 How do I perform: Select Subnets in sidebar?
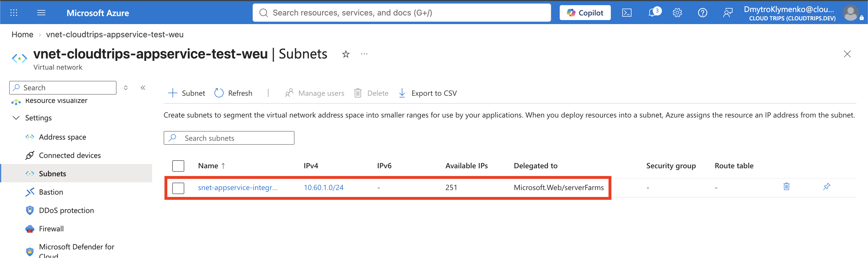point(76,173)
